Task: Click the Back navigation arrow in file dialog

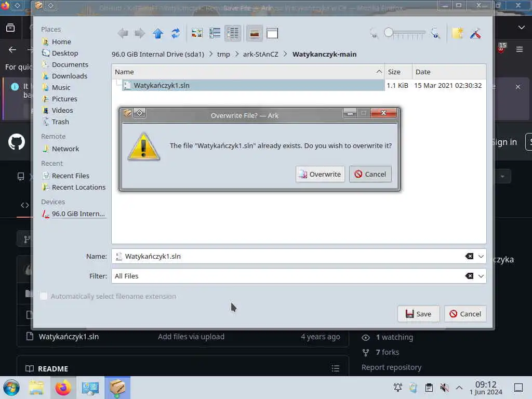Action: (123, 33)
